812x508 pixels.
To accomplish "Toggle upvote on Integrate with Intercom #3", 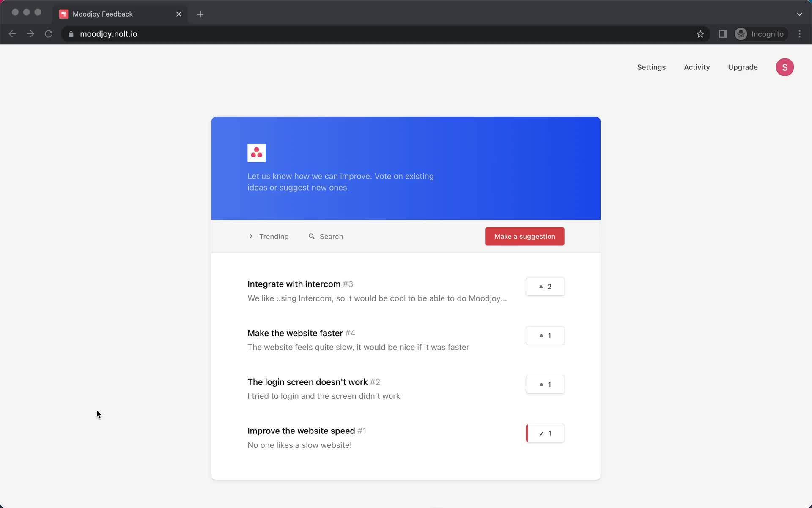I will tap(544, 286).
